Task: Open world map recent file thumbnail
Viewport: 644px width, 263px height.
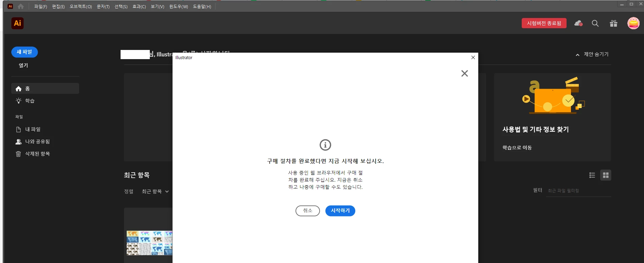Action: (x=149, y=243)
